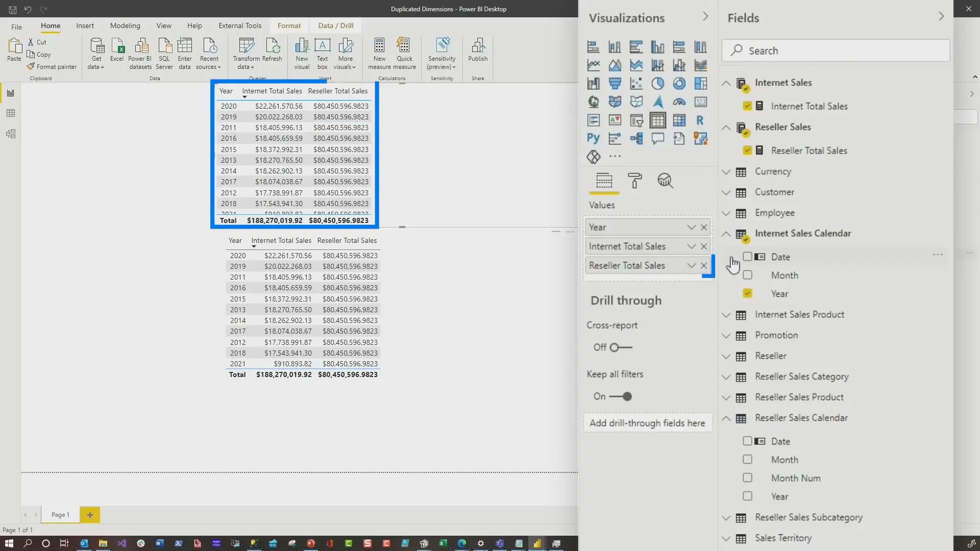Open the Reseller Total Sales dropdown in Values
Screen dimensions: 980x551
point(692,265)
